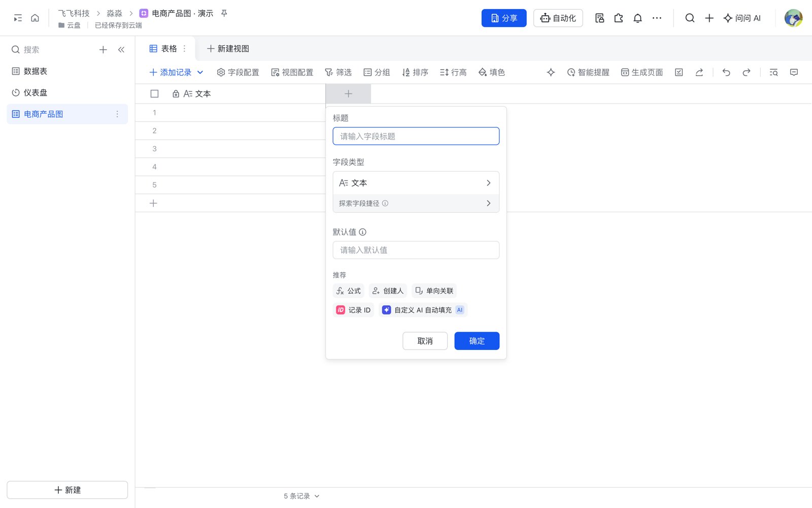Expand 探索字段捷径 row
The image size is (812, 508).
point(416,203)
